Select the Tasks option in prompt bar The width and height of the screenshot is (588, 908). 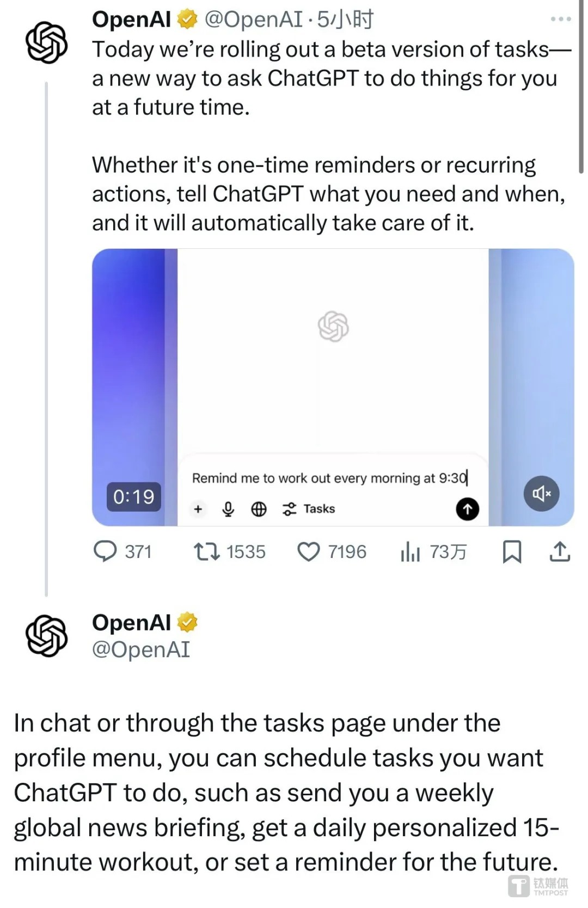[x=309, y=509]
